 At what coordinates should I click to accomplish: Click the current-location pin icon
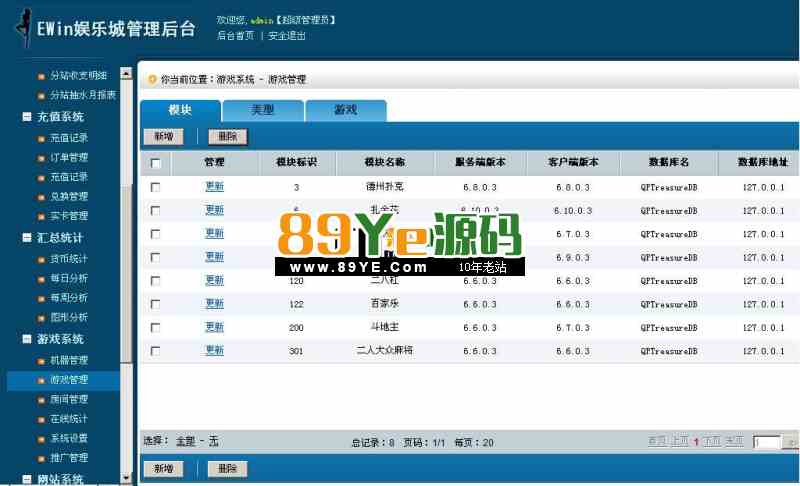coord(152,80)
